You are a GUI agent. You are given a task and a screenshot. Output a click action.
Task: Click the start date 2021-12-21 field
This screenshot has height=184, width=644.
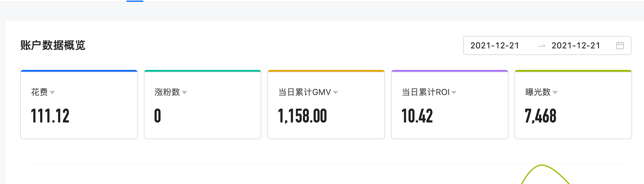[x=495, y=46]
